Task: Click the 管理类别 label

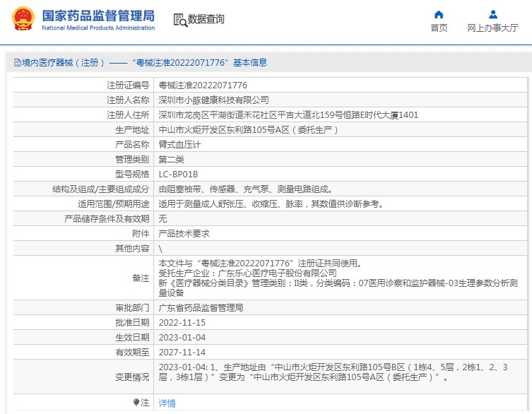Action: (x=132, y=160)
